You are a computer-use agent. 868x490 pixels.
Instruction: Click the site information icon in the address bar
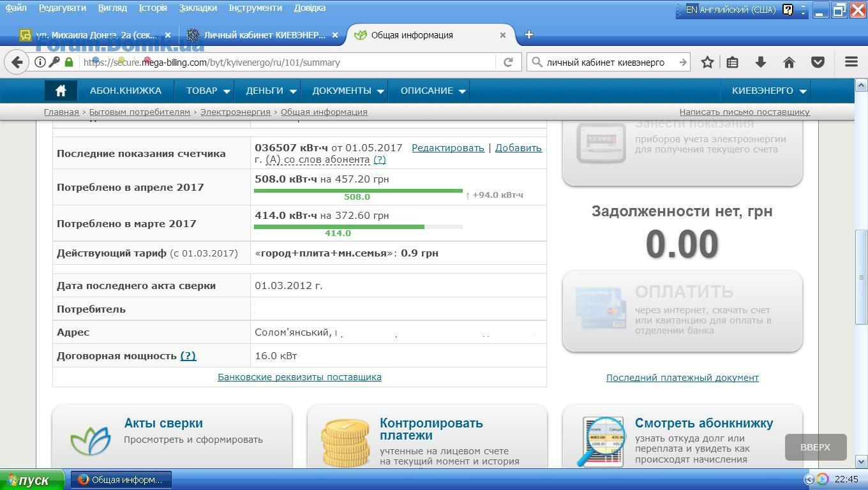pyautogui.click(x=40, y=62)
